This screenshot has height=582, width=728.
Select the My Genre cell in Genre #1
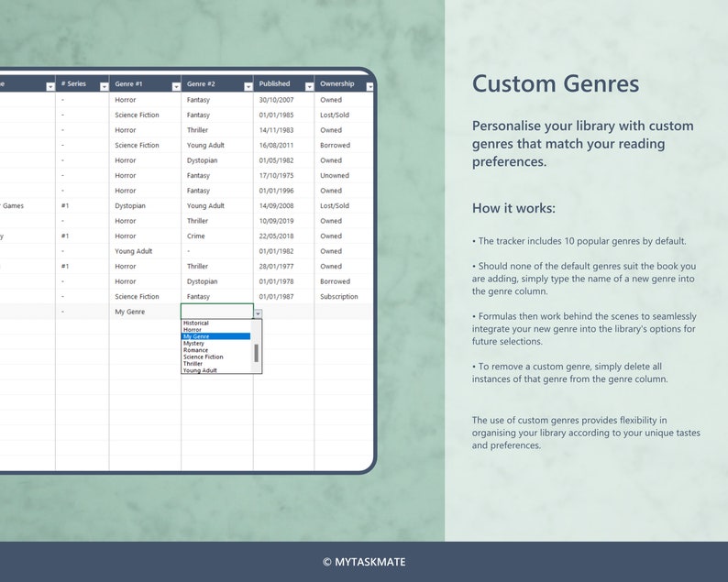click(145, 312)
